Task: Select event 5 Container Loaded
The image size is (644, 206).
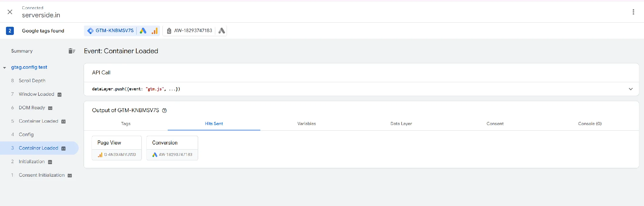Action: click(39, 121)
